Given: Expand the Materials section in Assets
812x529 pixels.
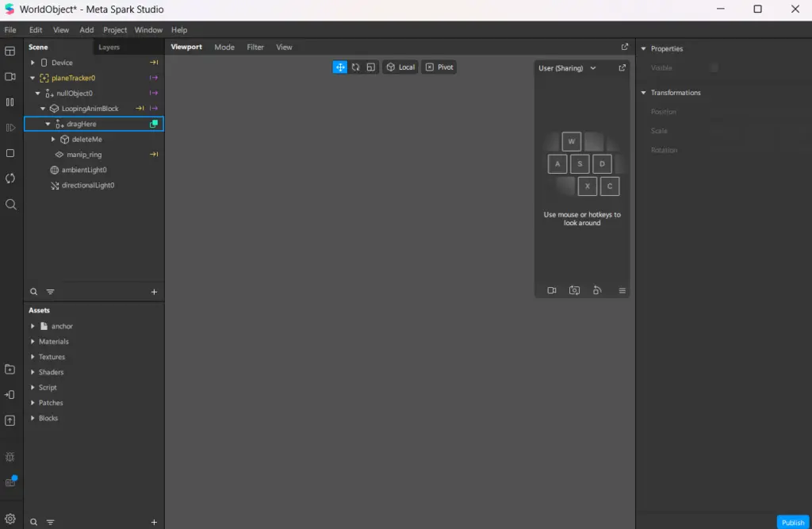Looking at the screenshot, I should [x=33, y=341].
